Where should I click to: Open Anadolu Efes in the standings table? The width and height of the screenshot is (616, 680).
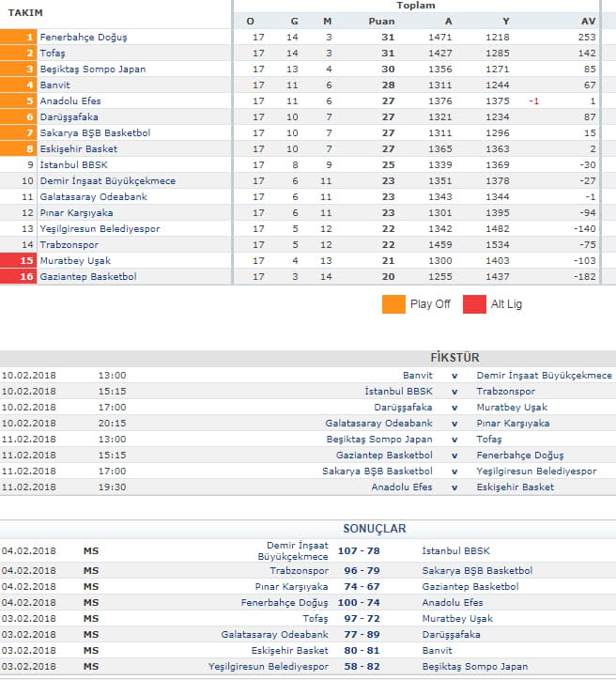point(70,101)
